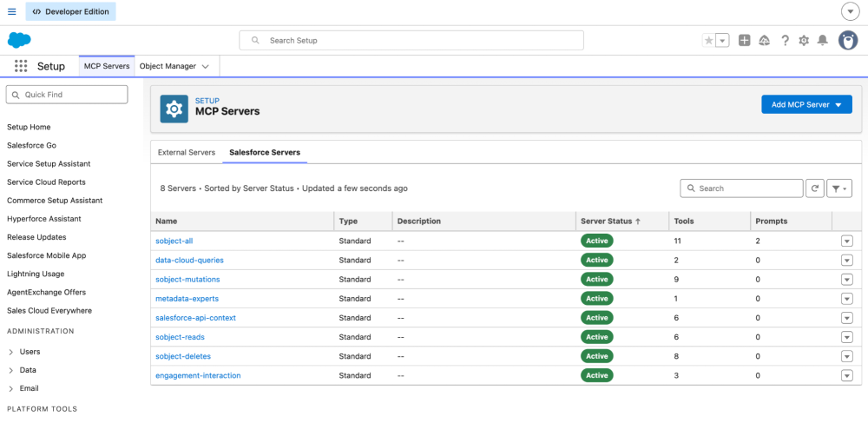
Task: Open Lightning Usage in sidebar
Action: [x=36, y=274]
